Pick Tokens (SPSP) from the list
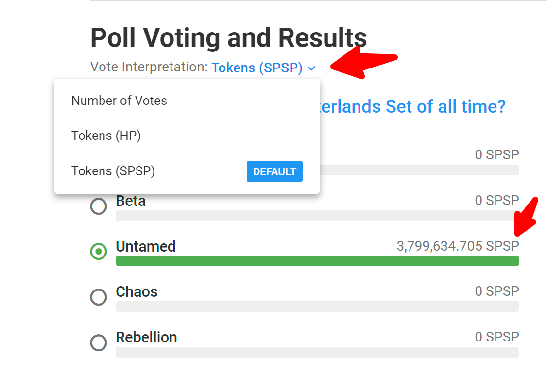Viewport: 547px width, 392px height. pyautogui.click(x=187, y=171)
